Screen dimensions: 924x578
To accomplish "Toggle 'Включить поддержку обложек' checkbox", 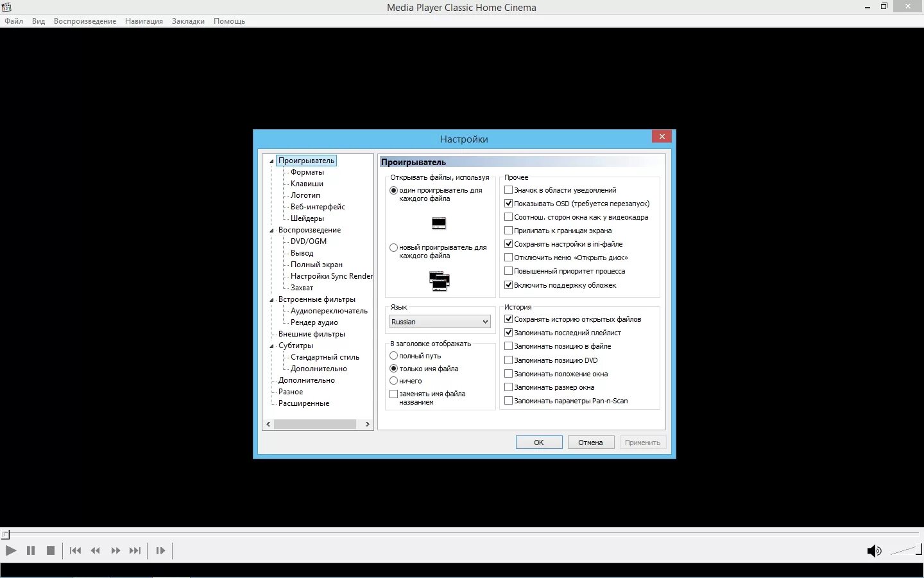I will coord(509,285).
